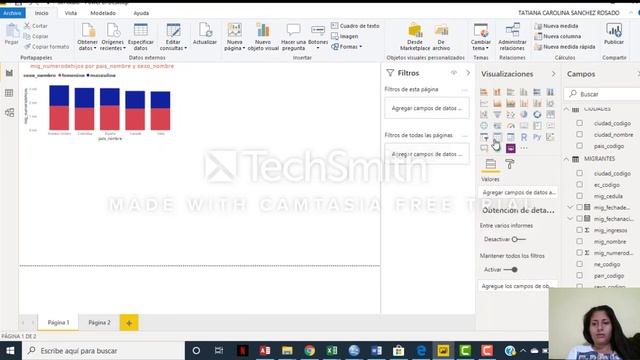Click Desde Marketplace visual icon

(415, 31)
